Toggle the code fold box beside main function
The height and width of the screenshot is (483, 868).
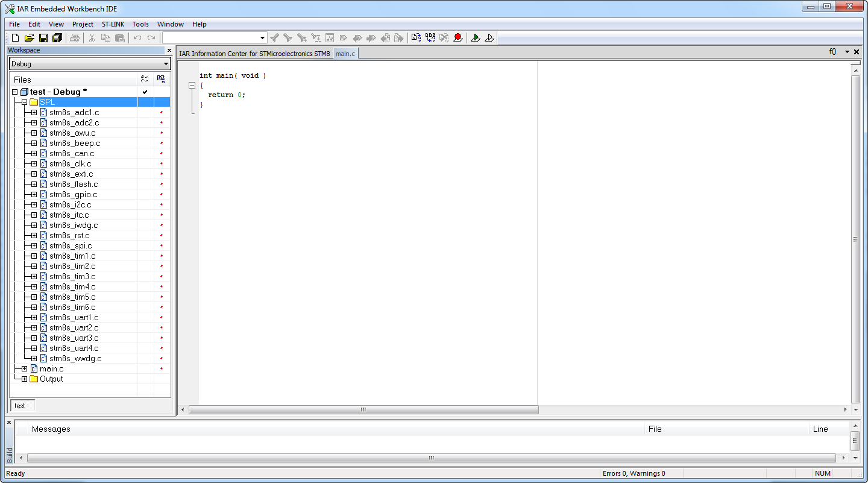tap(192, 86)
